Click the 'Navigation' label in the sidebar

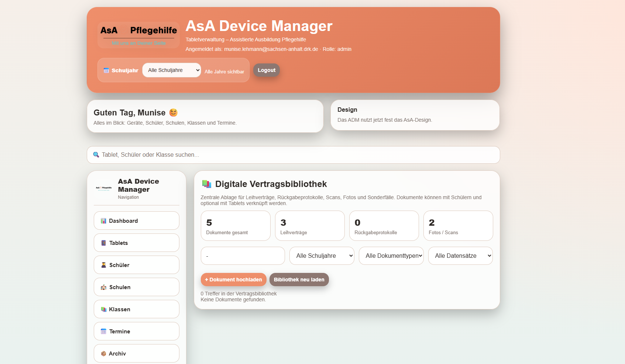[x=128, y=197]
